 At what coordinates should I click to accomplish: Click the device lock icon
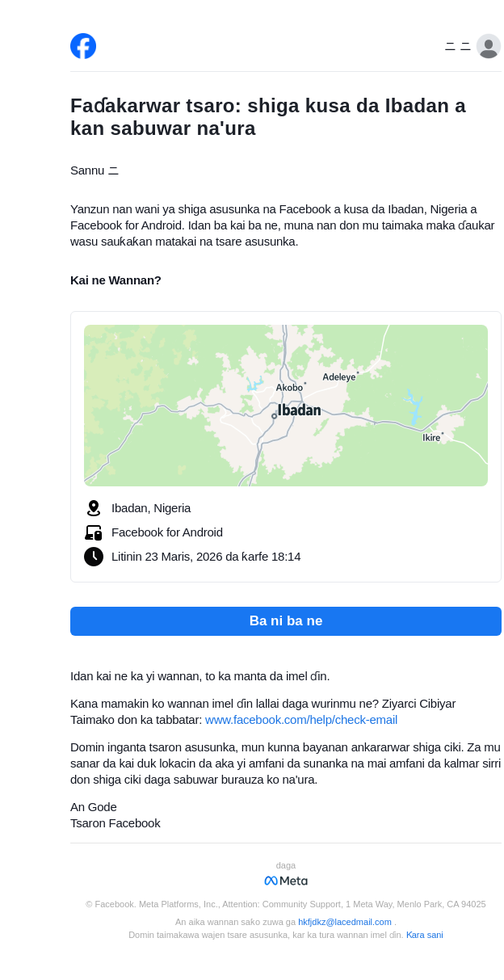[x=94, y=532]
